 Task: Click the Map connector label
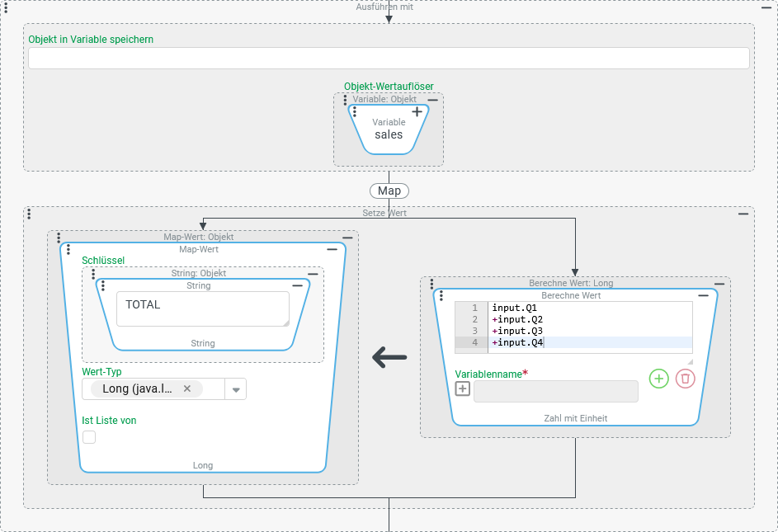click(389, 191)
